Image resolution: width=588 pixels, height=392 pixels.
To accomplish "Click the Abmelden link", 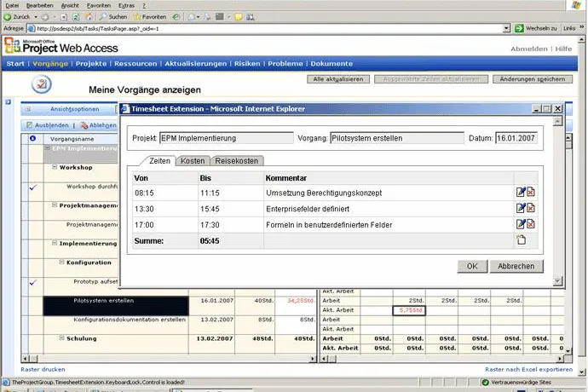I will click(x=528, y=49).
